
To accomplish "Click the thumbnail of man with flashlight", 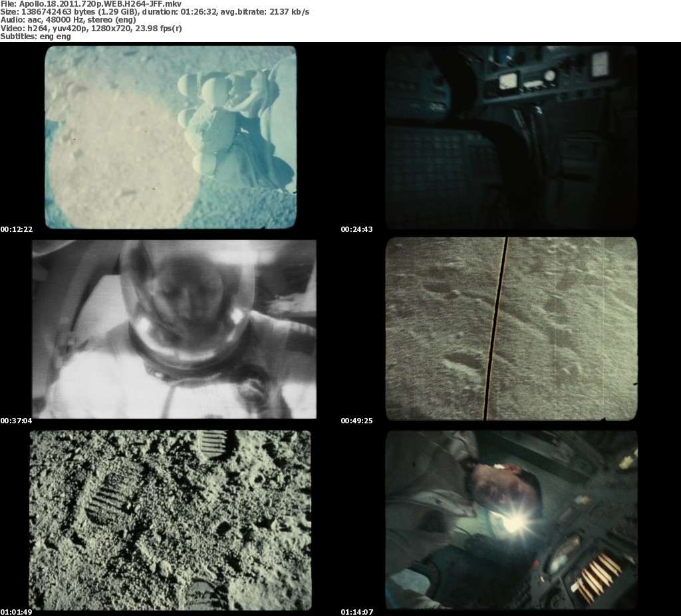I will pyautogui.click(x=511, y=520).
